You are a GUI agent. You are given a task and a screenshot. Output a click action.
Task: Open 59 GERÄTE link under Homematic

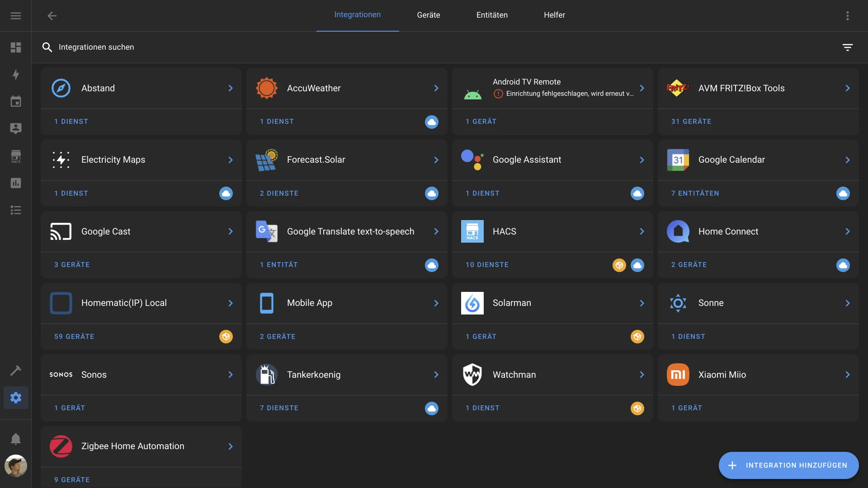74,337
